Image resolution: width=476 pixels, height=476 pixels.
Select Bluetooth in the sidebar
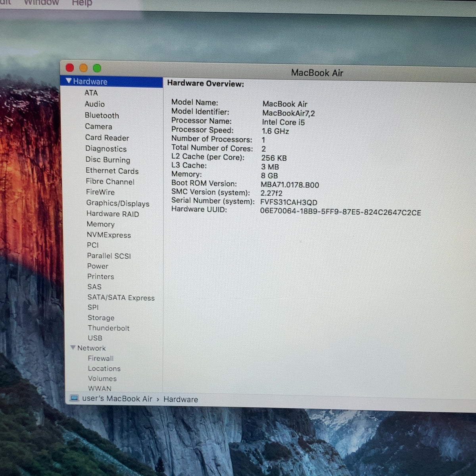(x=102, y=115)
